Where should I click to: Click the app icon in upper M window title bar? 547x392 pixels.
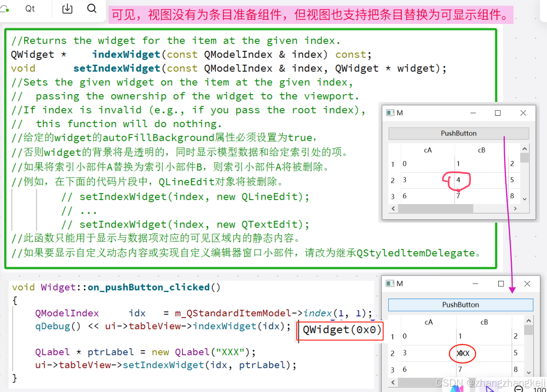(390, 113)
